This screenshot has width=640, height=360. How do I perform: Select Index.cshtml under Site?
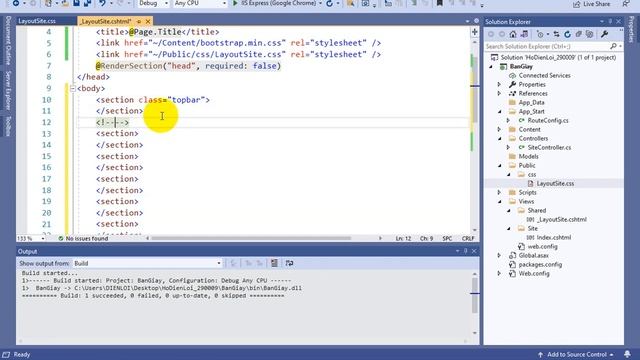(x=554, y=237)
